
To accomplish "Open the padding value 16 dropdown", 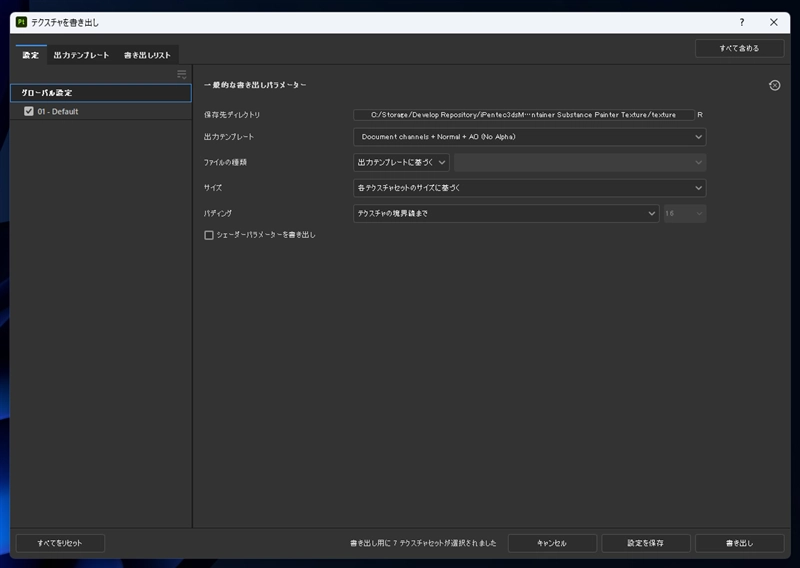I will [x=685, y=213].
